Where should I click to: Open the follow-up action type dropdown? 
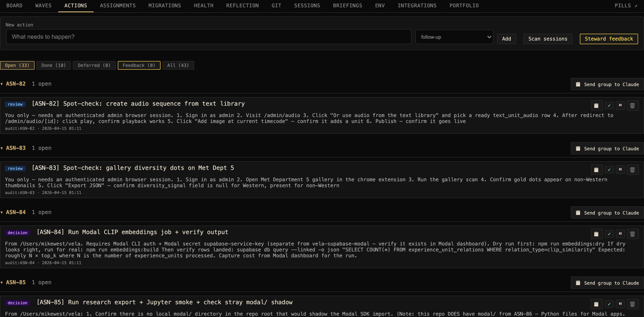click(x=454, y=37)
